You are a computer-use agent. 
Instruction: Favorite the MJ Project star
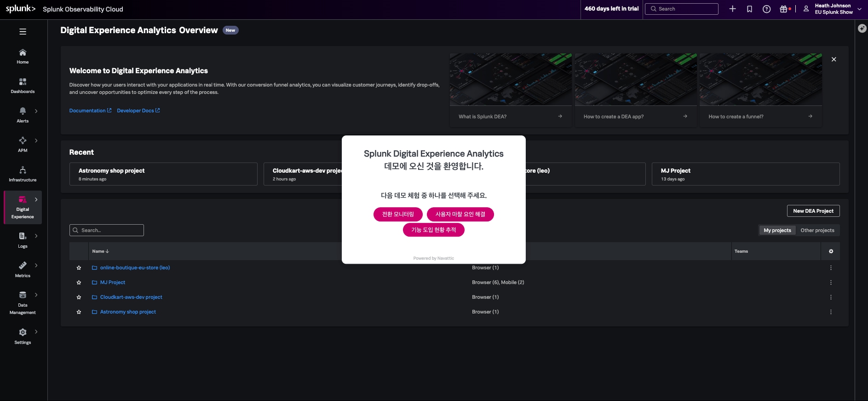tap(79, 283)
